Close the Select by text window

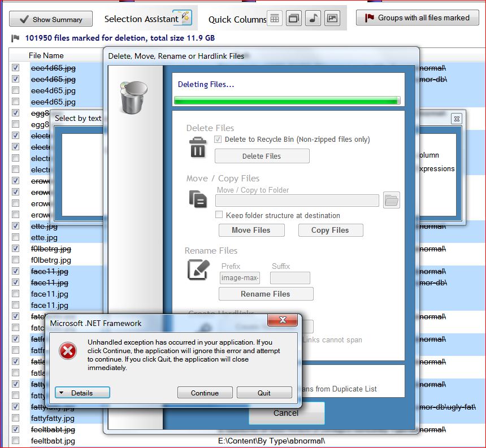click(x=457, y=119)
